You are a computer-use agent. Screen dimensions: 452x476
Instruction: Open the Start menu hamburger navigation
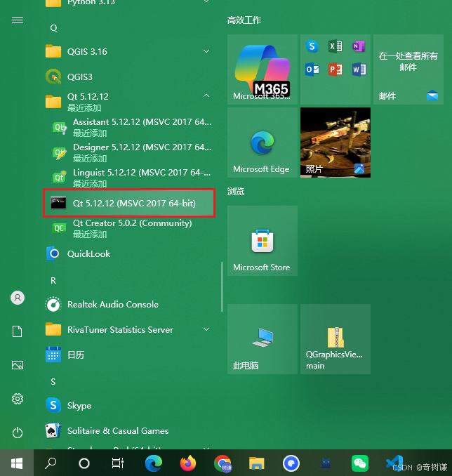[18, 20]
